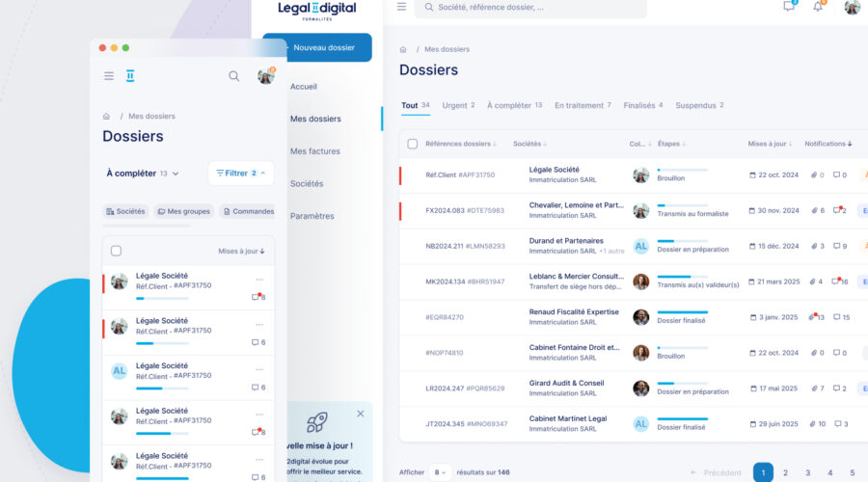Close the update announcement card
Screen dimensions: 868x482
[x=361, y=414]
